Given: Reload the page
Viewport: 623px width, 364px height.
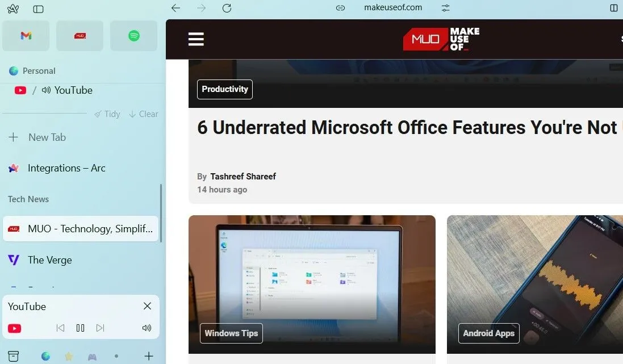Looking at the screenshot, I should click(x=227, y=8).
